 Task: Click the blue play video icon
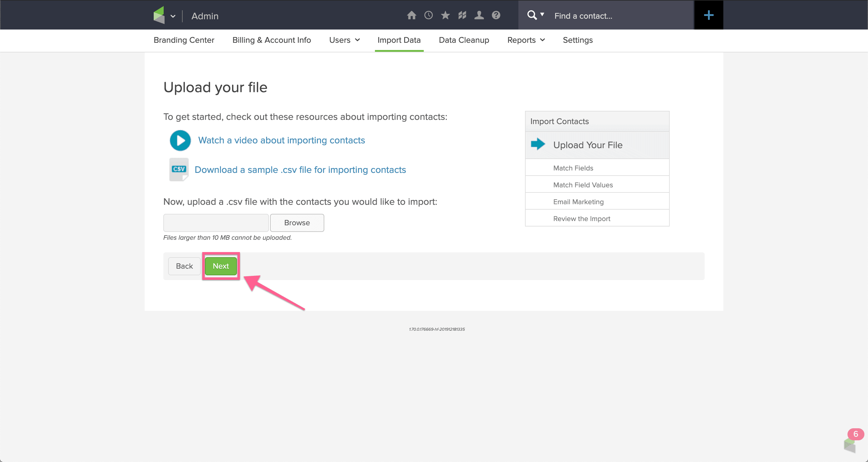180,140
